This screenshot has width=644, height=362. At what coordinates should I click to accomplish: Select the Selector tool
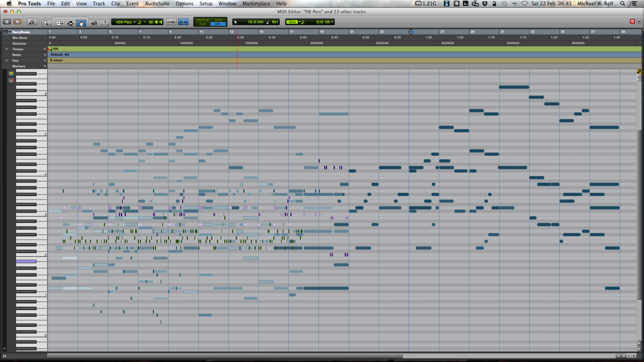pos(70,23)
